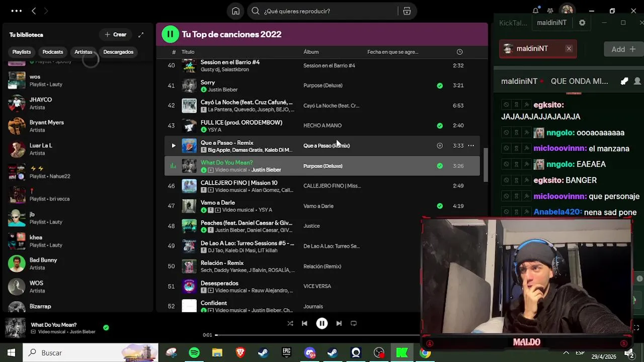
Task: Click the Peaches track cover thumbnail
Action: point(189,226)
